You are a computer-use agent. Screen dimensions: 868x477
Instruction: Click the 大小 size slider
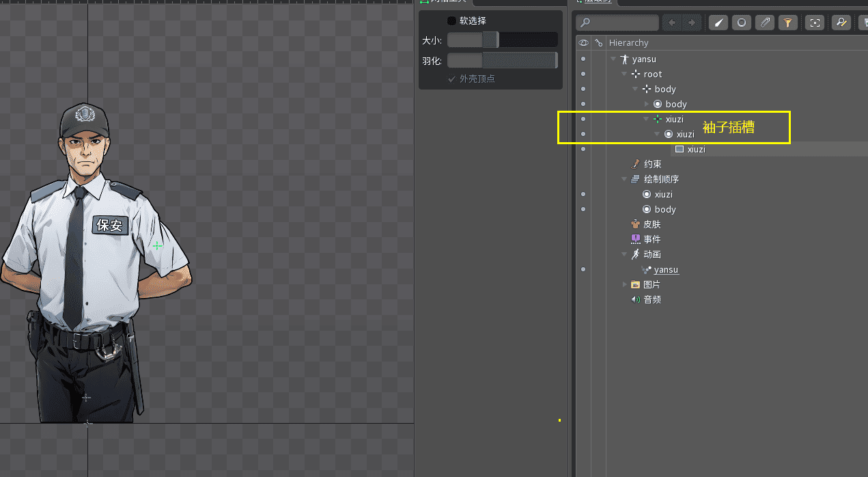pyautogui.click(x=502, y=40)
